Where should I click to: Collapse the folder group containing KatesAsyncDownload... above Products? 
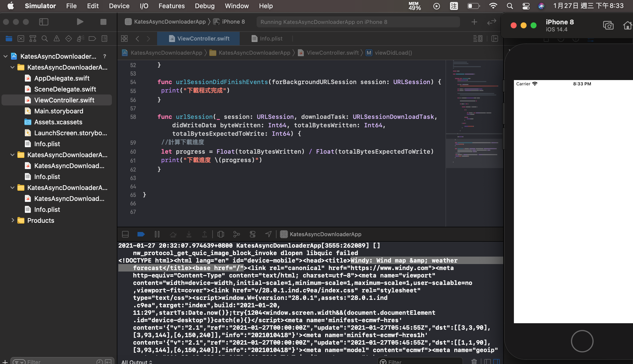12,187
